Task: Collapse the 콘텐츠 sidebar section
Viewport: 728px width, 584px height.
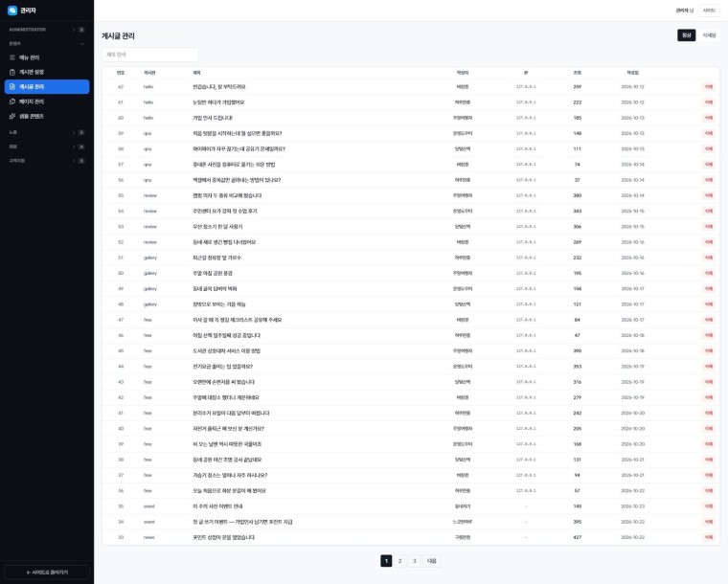Action: 47,44
